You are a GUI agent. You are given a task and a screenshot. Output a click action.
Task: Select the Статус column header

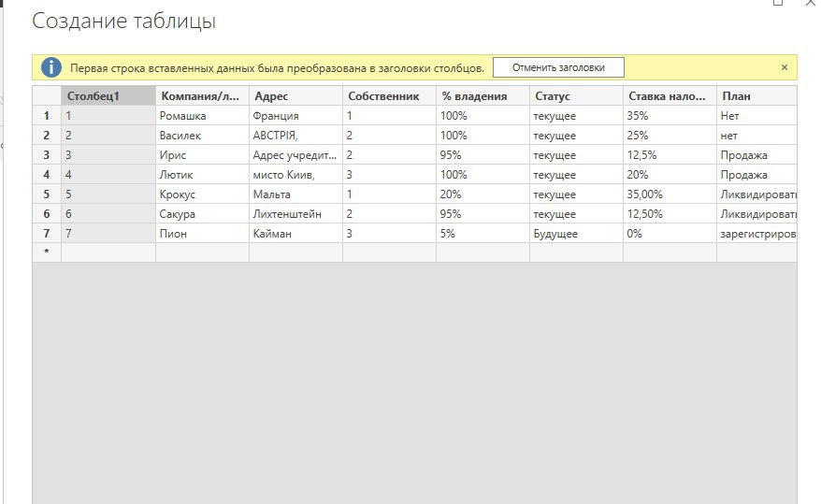click(576, 95)
